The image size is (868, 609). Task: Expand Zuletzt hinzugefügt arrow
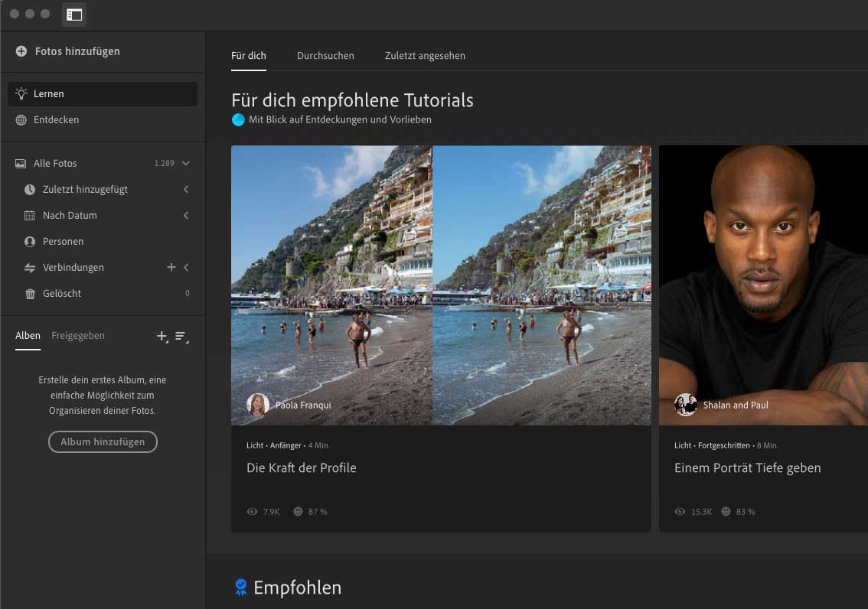pyautogui.click(x=186, y=190)
